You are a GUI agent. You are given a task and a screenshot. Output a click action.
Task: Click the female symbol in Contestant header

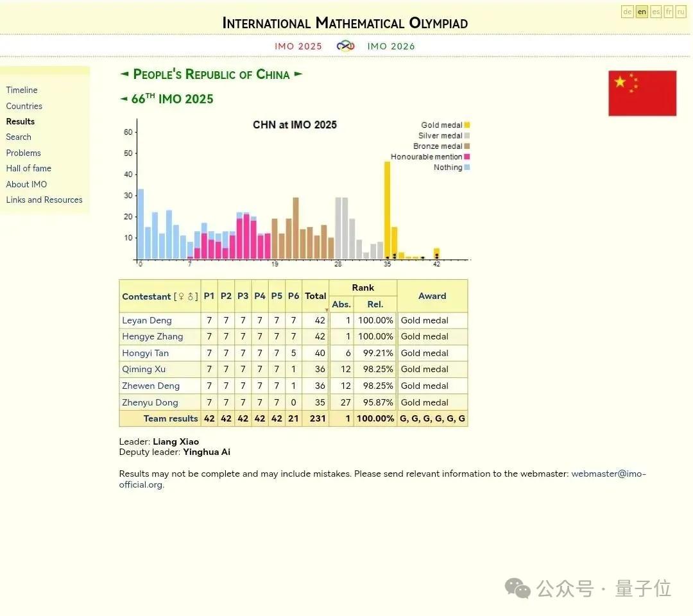(180, 296)
